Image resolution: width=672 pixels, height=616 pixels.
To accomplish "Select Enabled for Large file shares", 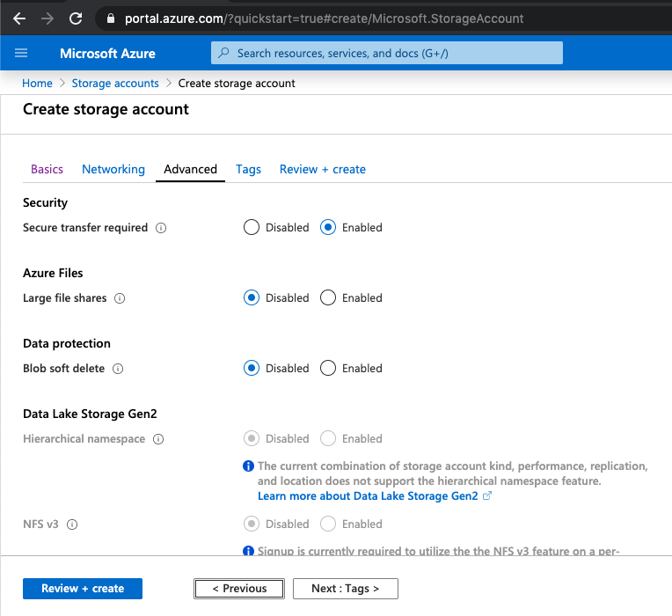I will (x=328, y=297).
